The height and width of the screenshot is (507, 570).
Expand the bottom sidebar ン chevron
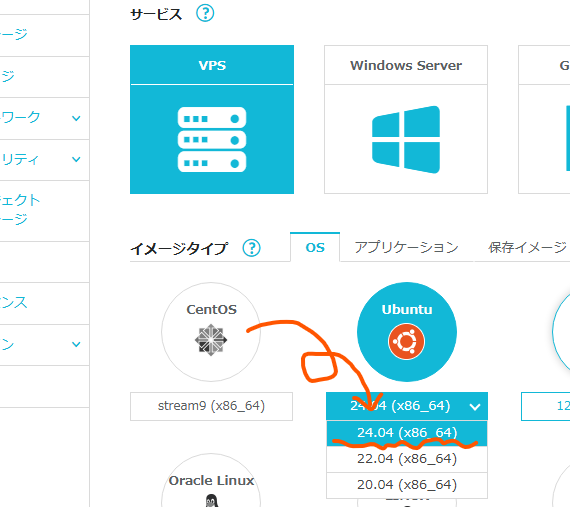click(x=76, y=344)
